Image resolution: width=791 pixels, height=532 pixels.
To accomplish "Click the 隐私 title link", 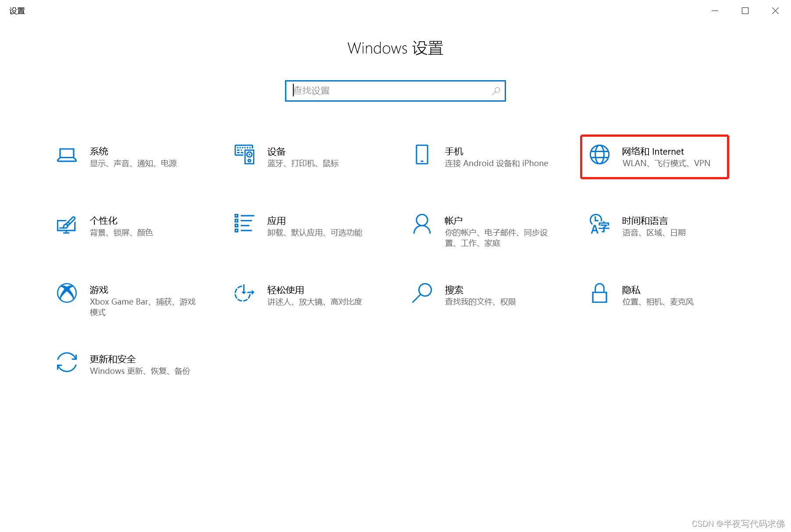I will coord(631,290).
